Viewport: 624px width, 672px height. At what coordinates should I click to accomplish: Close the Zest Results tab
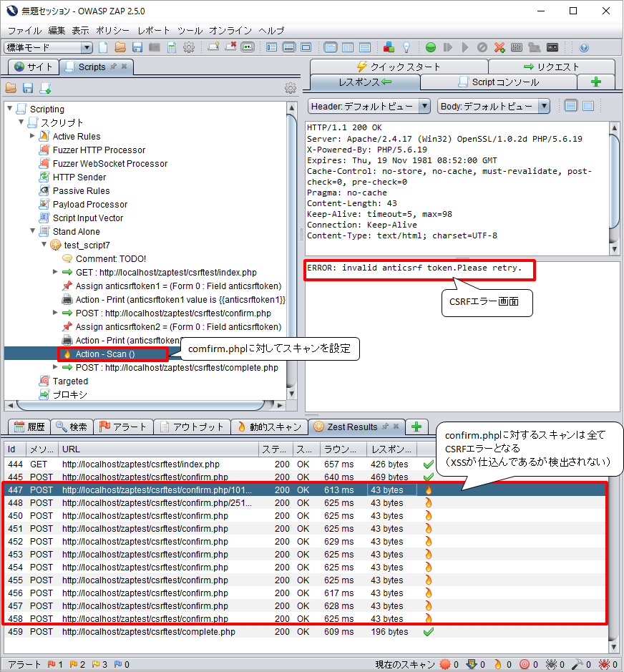click(x=396, y=427)
